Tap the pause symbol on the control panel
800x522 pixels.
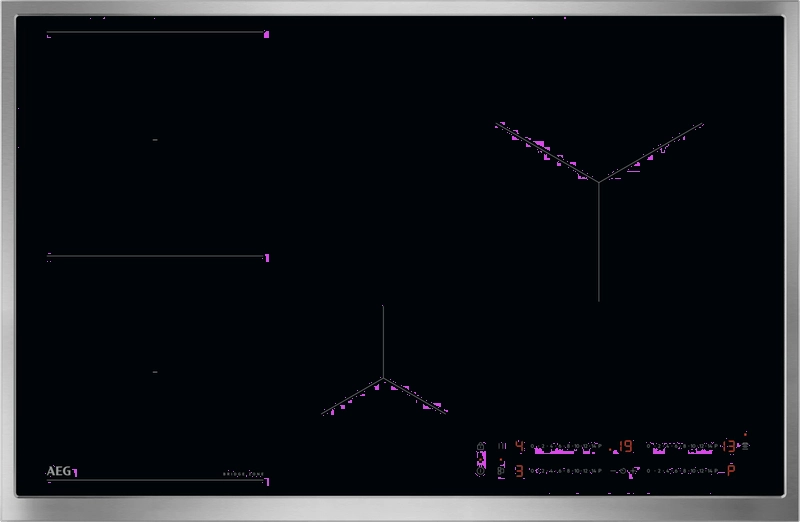click(502, 446)
